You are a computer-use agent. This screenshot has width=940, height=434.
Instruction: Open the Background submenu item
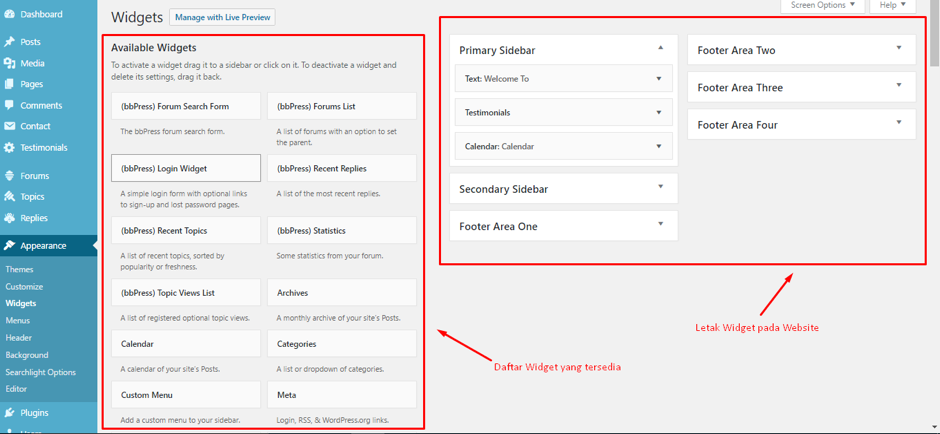pyautogui.click(x=27, y=355)
